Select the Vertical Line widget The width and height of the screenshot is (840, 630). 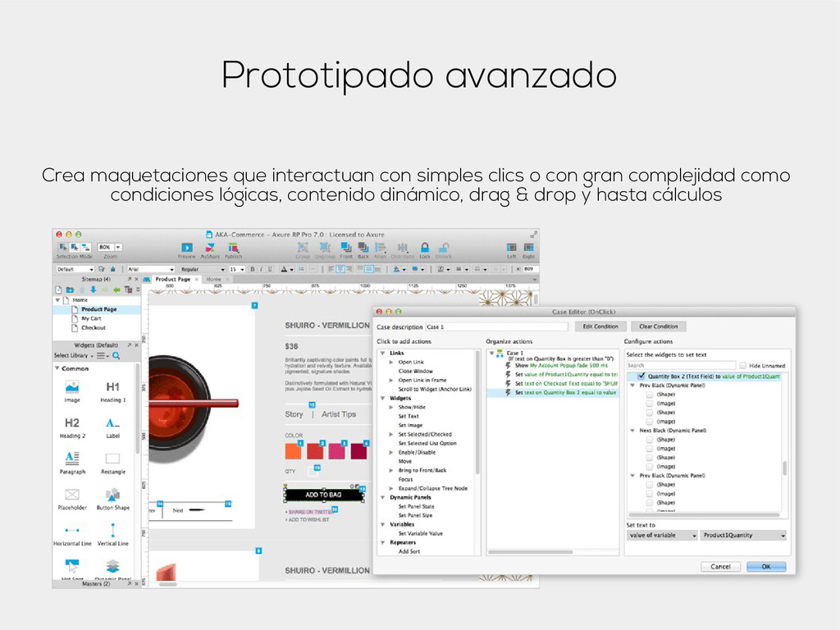112,535
